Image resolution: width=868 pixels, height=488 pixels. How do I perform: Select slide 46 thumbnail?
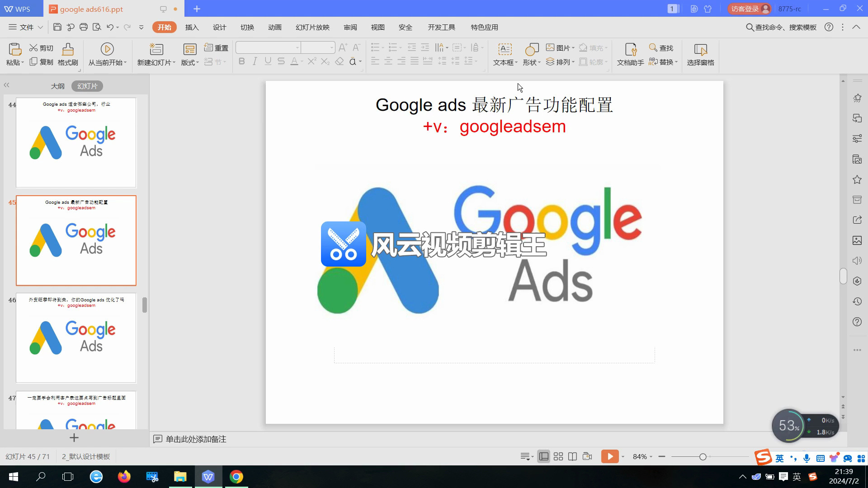[76, 338]
